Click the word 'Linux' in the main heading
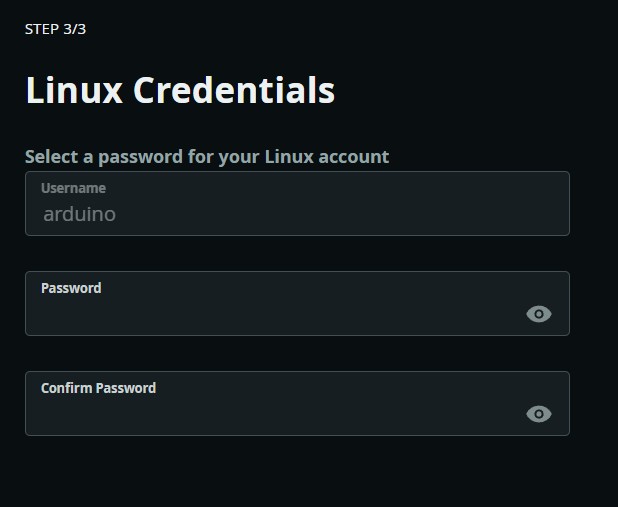Image resolution: width=618 pixels, height=507 pixels. (x=73, y=90)
